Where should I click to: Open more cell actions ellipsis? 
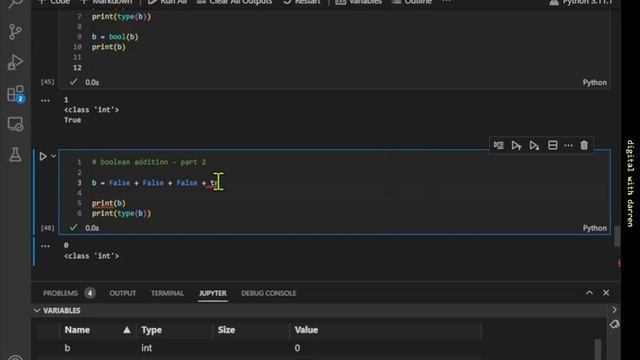(568, 145)
